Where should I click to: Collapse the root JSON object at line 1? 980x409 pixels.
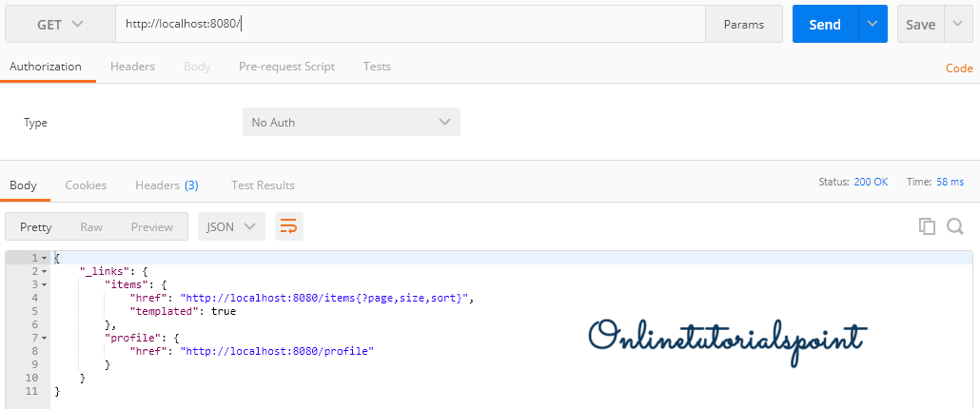pyautogui.click(x=45, y=258)
